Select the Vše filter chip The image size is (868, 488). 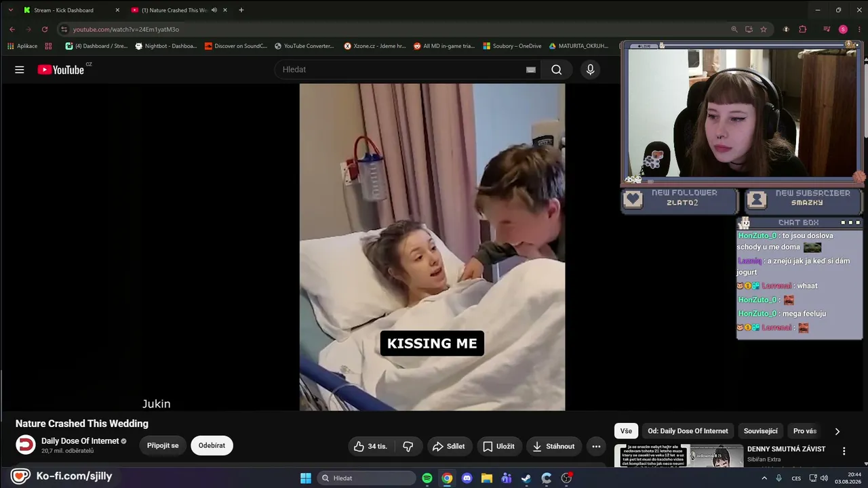(x=626, y=431)
